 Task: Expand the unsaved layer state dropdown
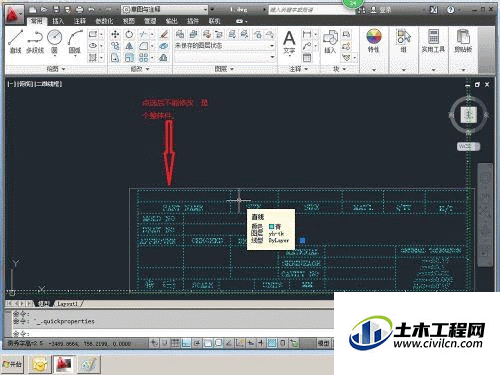point(225,46)
